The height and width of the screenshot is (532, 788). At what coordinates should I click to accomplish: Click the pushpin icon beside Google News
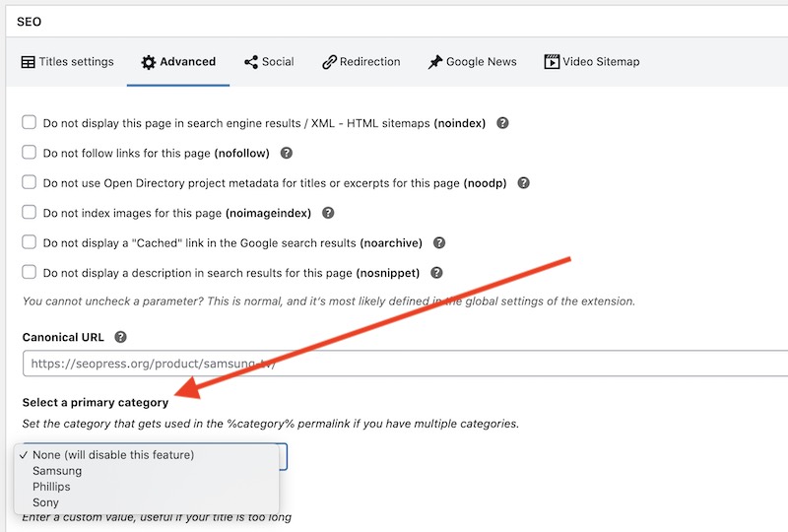[434, 62]
